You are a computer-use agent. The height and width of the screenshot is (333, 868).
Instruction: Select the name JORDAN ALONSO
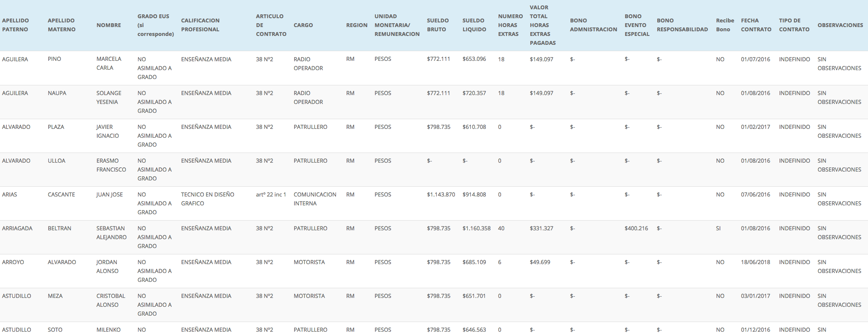(107, 267)
